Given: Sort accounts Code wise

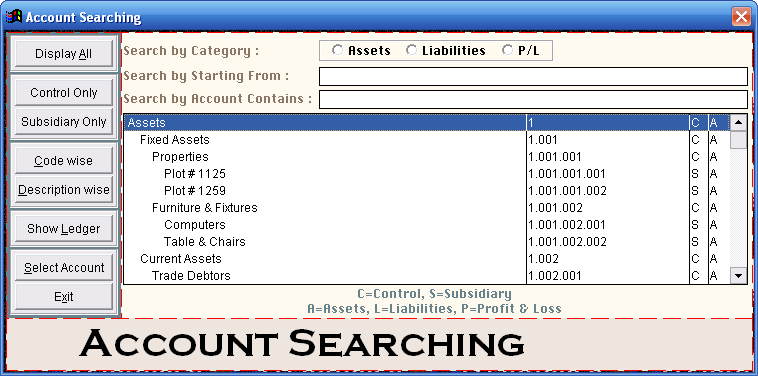Looking at the screenshot, I should (x=64, y=160).
